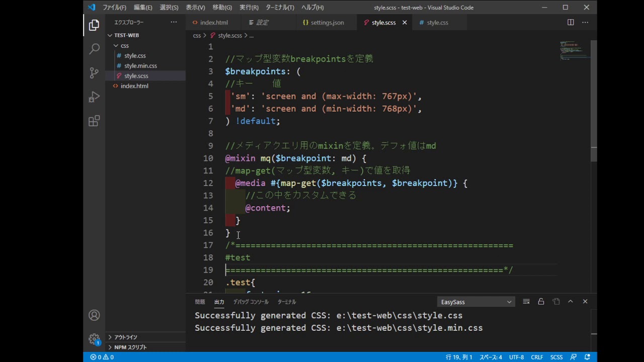Split the editor to the right
Image resolution: width=644 pixels, height=362 pixels.
[571, 22]
